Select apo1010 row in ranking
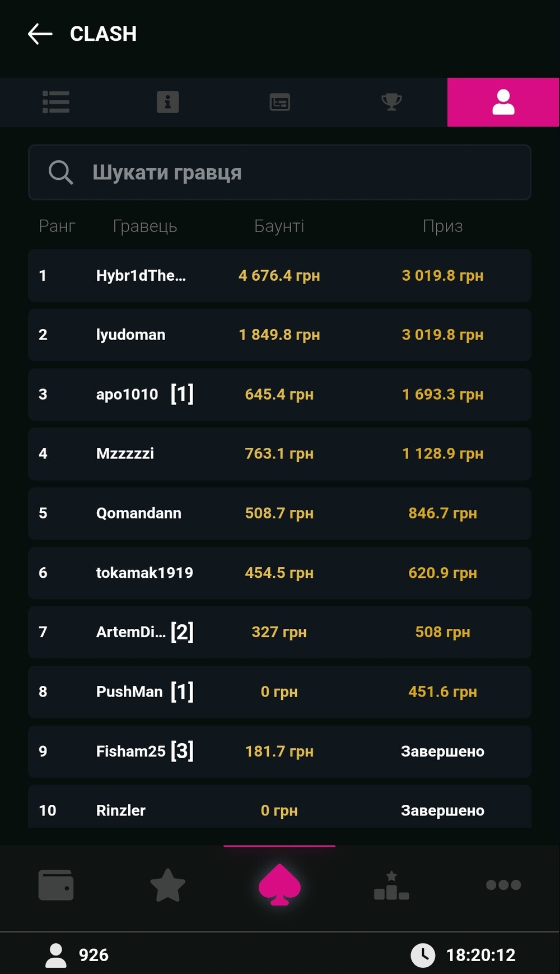The image size is (560, 974). [x=128, y=395]
